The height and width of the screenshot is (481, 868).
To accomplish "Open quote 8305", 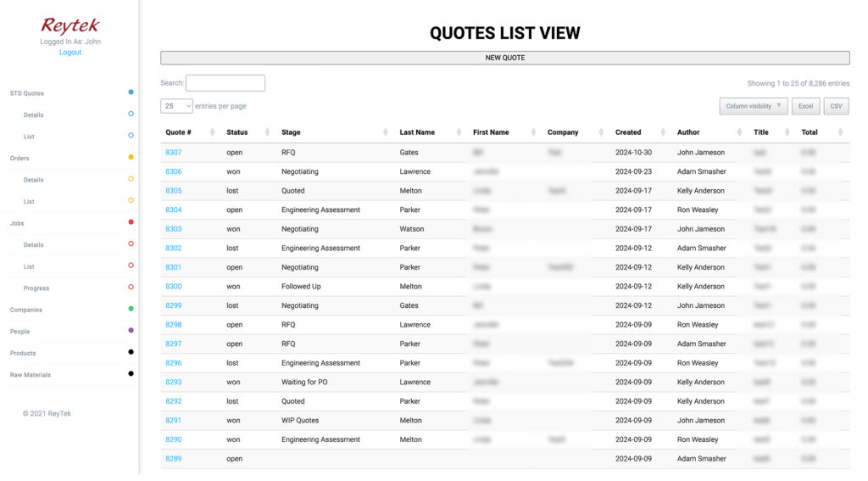I will pos(173,191).
